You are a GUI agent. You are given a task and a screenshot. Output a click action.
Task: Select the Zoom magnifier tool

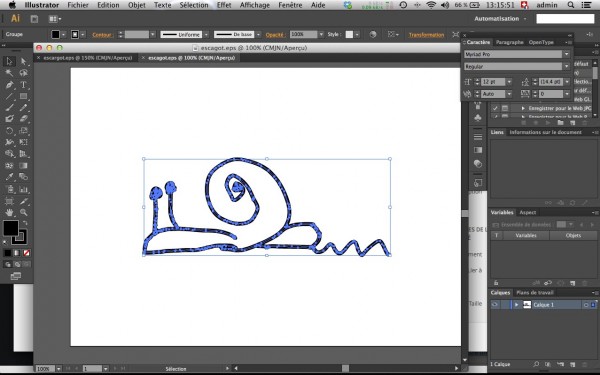pyautogui.click(x=24, y=212)
